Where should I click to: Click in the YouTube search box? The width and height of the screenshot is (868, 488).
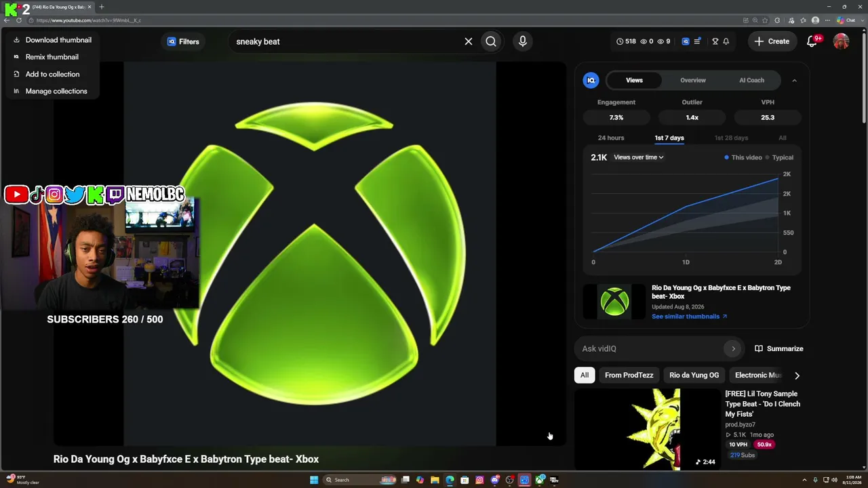click(346, 41)
